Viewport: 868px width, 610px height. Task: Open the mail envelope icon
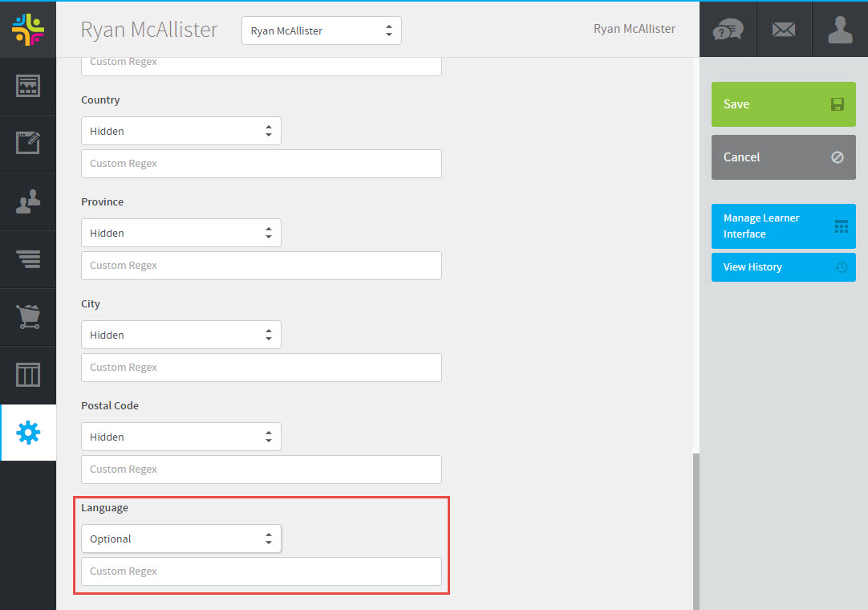784,30
